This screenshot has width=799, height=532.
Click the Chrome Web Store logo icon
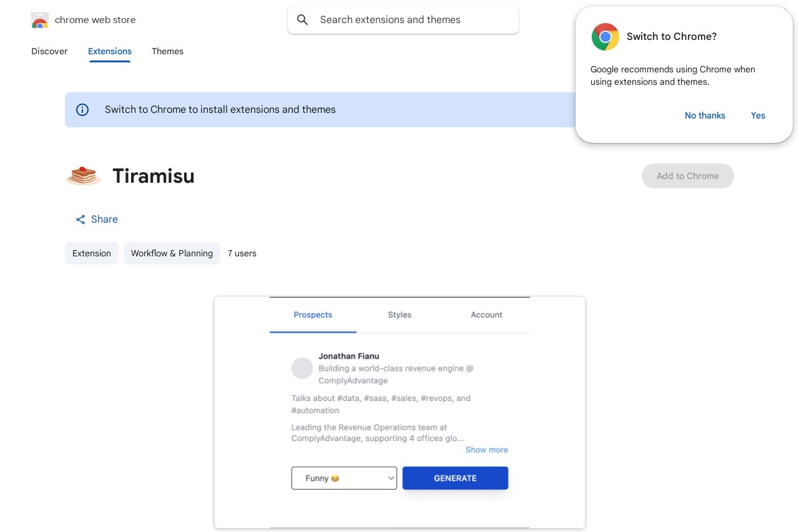39,20
